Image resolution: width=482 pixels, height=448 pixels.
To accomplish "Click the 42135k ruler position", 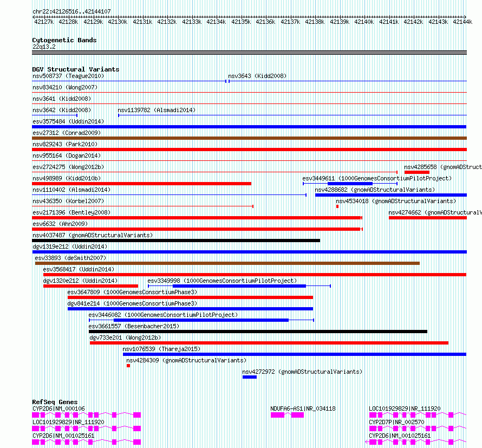I will [241, 22].
